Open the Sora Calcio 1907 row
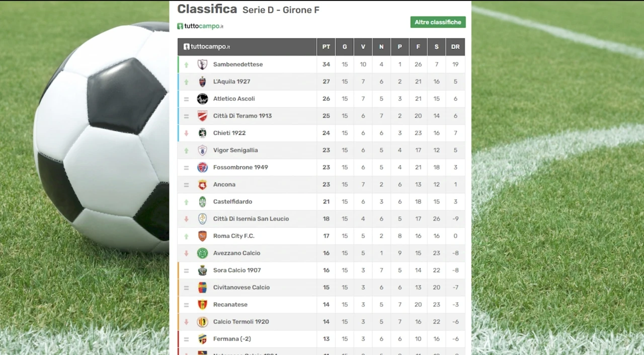 pos(321,270)
